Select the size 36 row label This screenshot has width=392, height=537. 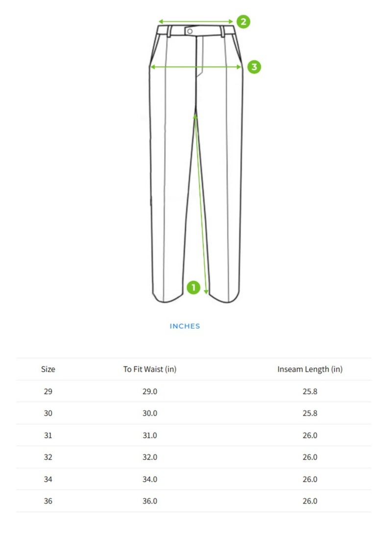point(48,501)
